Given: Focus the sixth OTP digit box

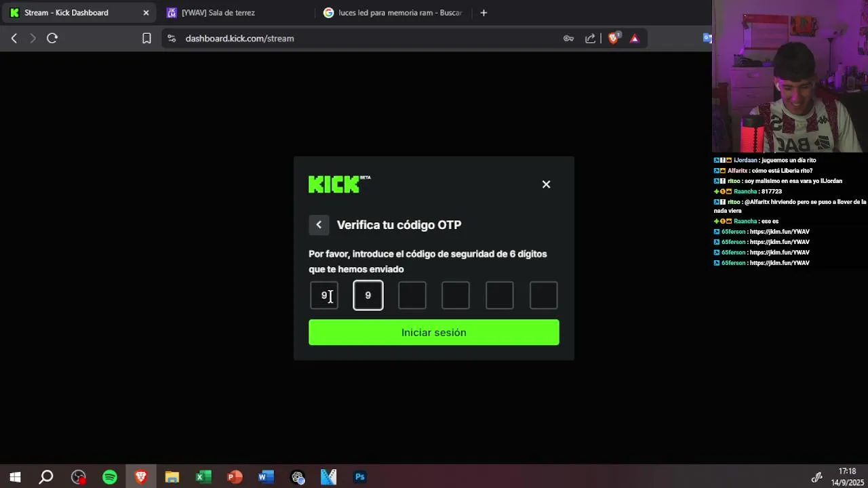Looking at the screenshot, I should coord(544,296).
